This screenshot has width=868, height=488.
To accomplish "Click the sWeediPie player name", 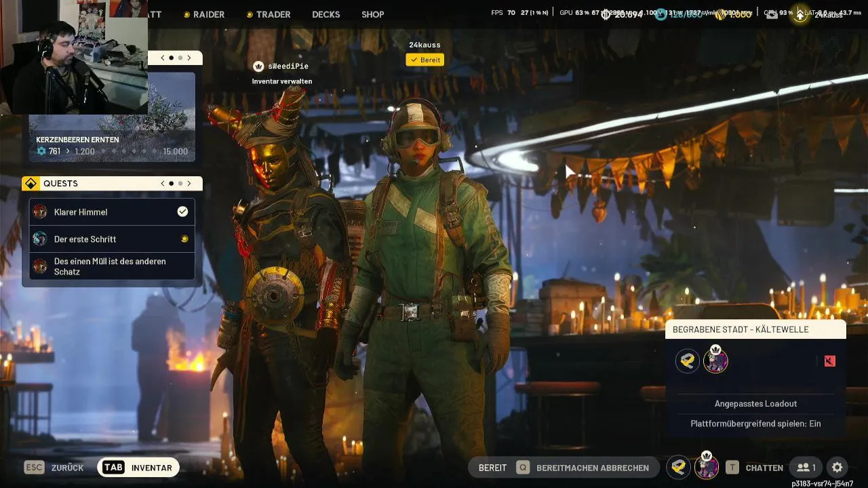I will 288,66.
